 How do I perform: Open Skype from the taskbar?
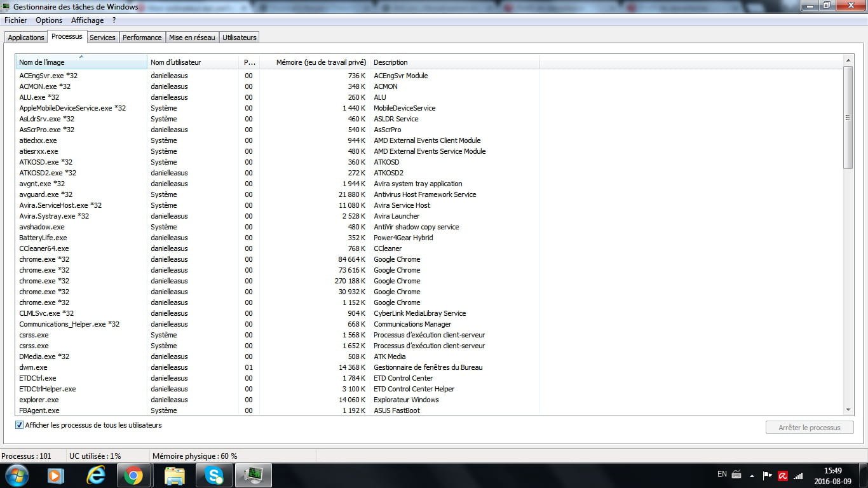(214, 475)
